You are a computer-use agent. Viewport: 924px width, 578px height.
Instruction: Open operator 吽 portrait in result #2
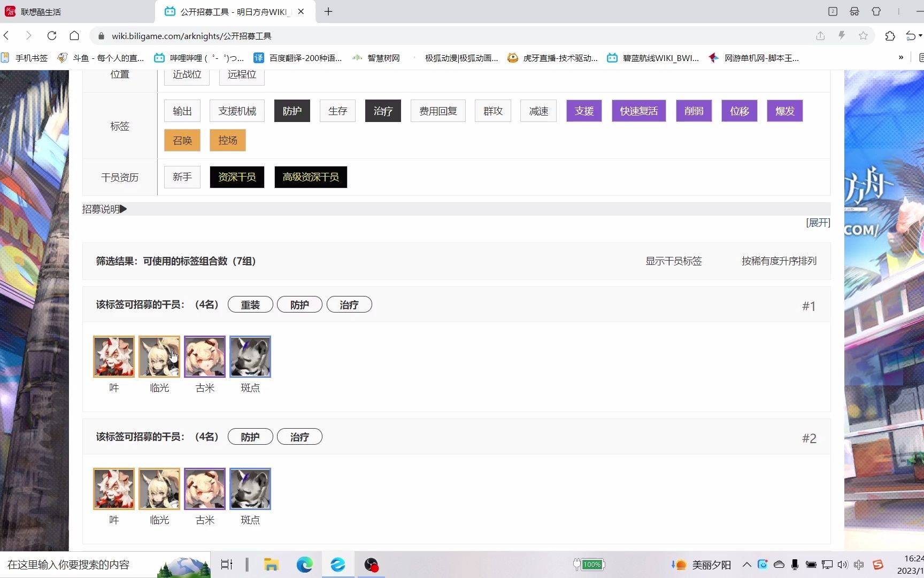coord(114,489)
